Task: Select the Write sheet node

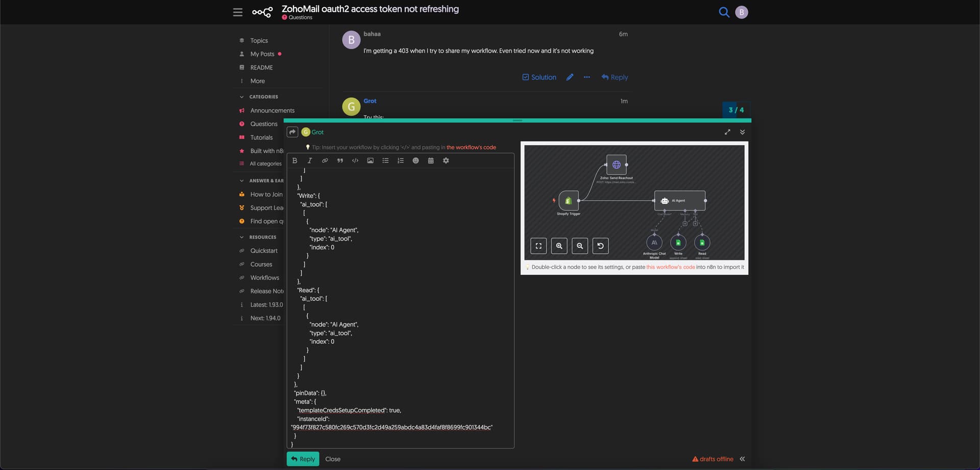Action: 678,243
